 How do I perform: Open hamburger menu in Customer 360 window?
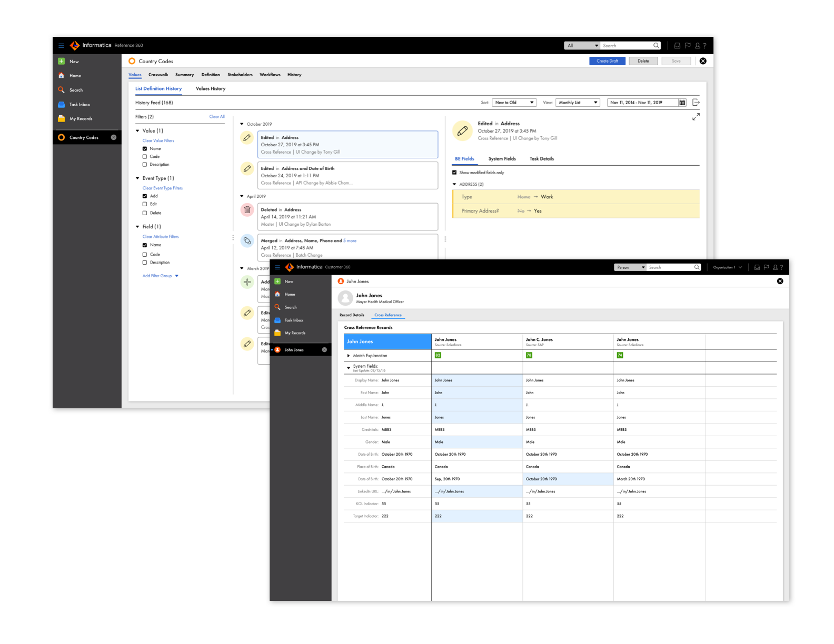pos(277,267)
